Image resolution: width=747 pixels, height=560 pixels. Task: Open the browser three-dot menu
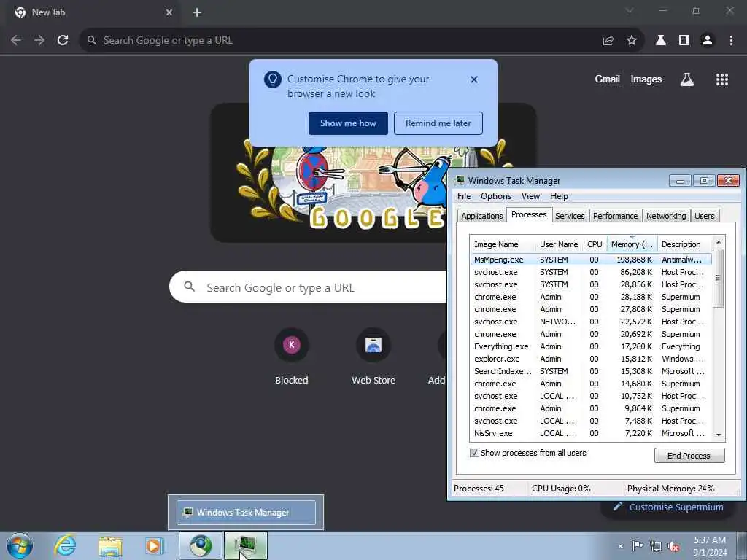(731, 41)
